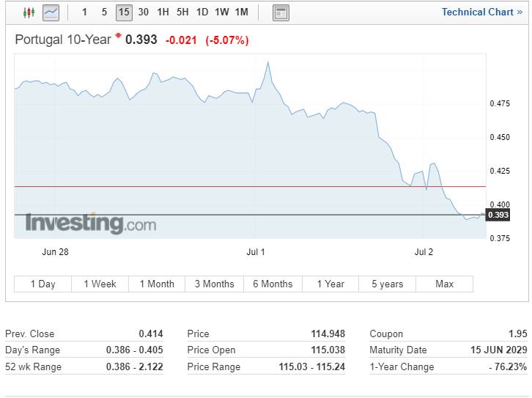532x398 pixels.
Task: Set chart interval to 1M
Action: (242, 12)
